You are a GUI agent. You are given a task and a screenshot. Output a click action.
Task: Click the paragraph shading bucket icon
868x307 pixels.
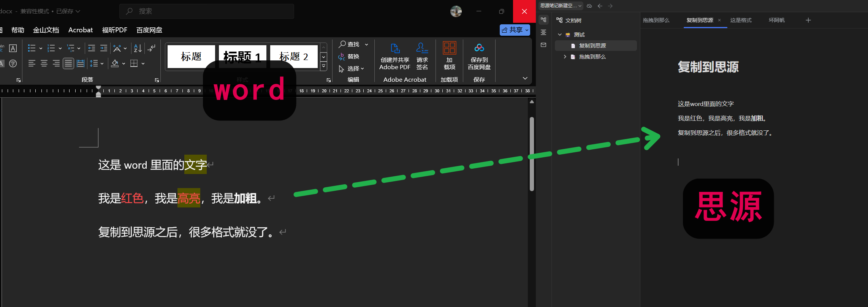point(115,63)
